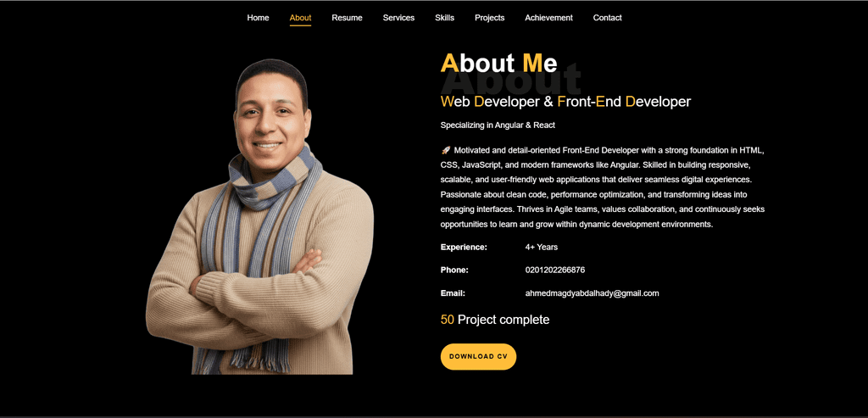
Task: Click the Experience label
Action: [464, 247]
